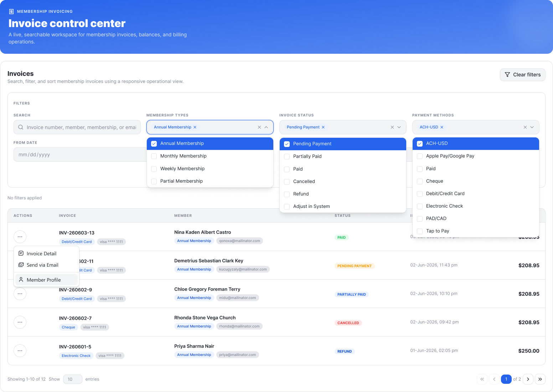Remove the Annual Membership chip with its x
The image size is (553, 392).
pos(195,127)
